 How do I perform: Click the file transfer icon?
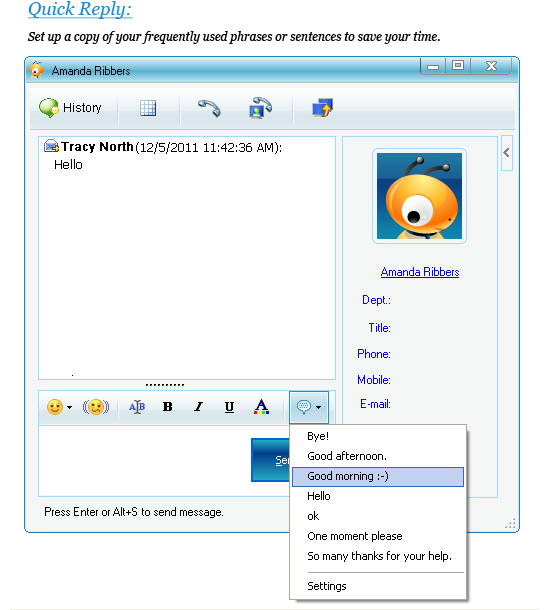click(322, 107)
